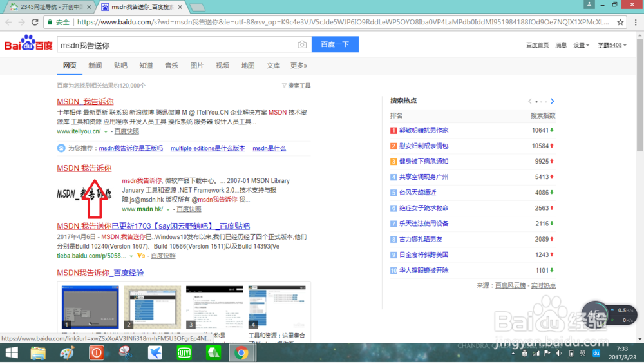
Task: Open the blue bird taskbar app
Action: pos(155,353)
